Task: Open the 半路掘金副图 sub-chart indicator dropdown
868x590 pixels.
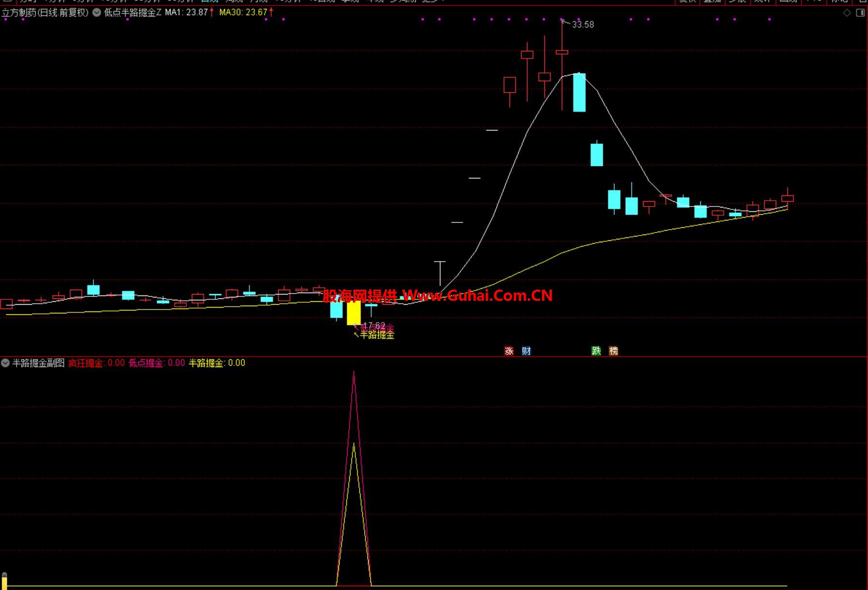Action: pos(5,363)
